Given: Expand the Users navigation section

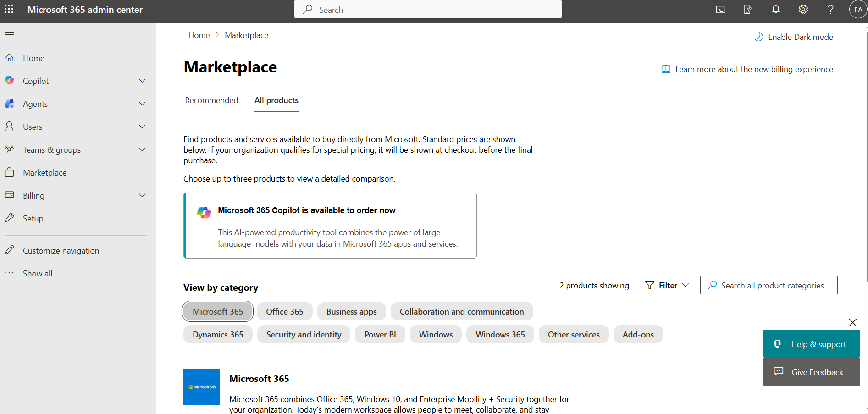Looking at the screenshot, I should pos(142,127).
